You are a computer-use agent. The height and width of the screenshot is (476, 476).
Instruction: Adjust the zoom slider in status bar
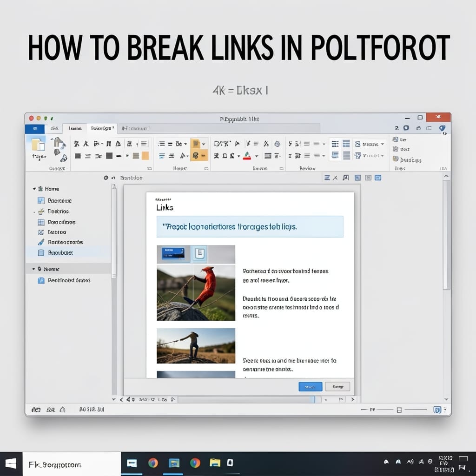coord(399,410)
